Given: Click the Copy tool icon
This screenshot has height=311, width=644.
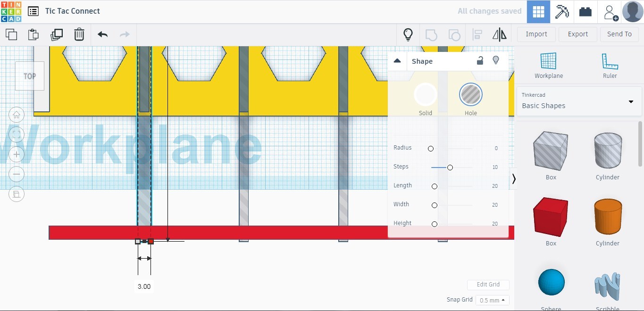Looking at the screenshot, I should [11, 34].
